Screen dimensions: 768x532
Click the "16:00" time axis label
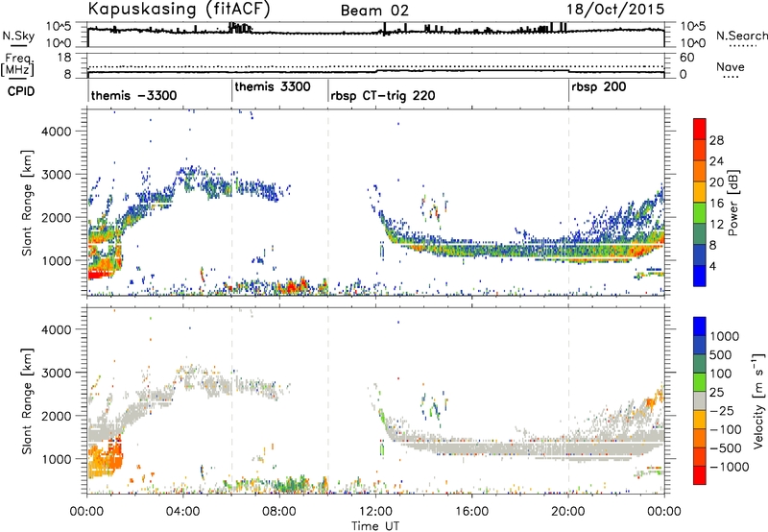tap(471, 512)
